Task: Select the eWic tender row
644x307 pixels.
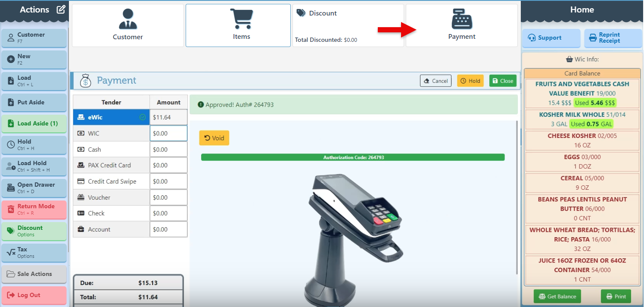Action: pyautogui.click(x=111, y=117)
